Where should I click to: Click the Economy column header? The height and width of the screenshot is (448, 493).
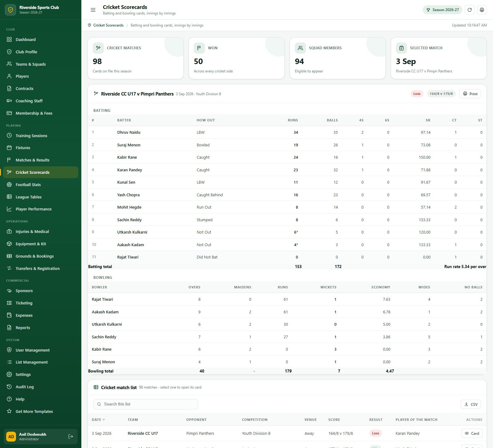381,287
